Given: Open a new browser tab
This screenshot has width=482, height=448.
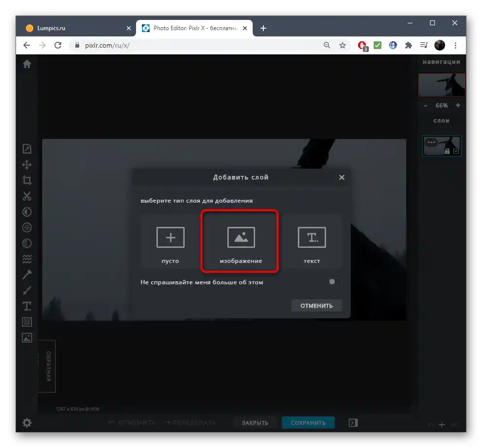Looking at the screenshot, I should pos(263,28).
